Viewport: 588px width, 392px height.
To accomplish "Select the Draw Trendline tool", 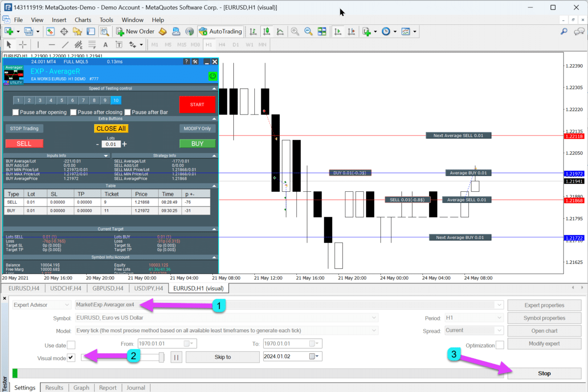I will (65, 45).
